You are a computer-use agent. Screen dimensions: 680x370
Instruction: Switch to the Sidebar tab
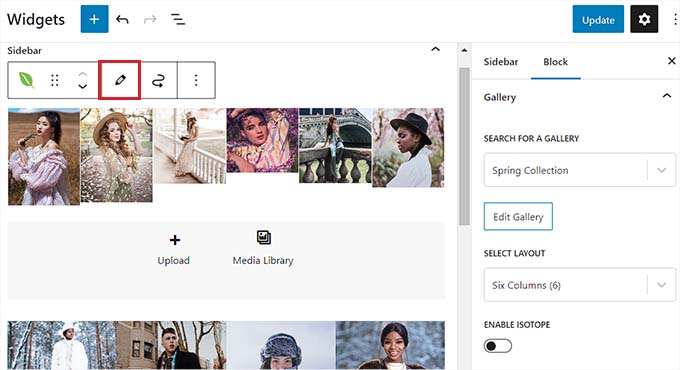pyautogui.click(x=501, y=62)
